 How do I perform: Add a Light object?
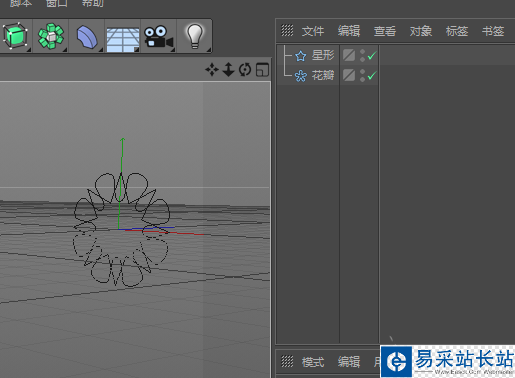tap(195, 36)
